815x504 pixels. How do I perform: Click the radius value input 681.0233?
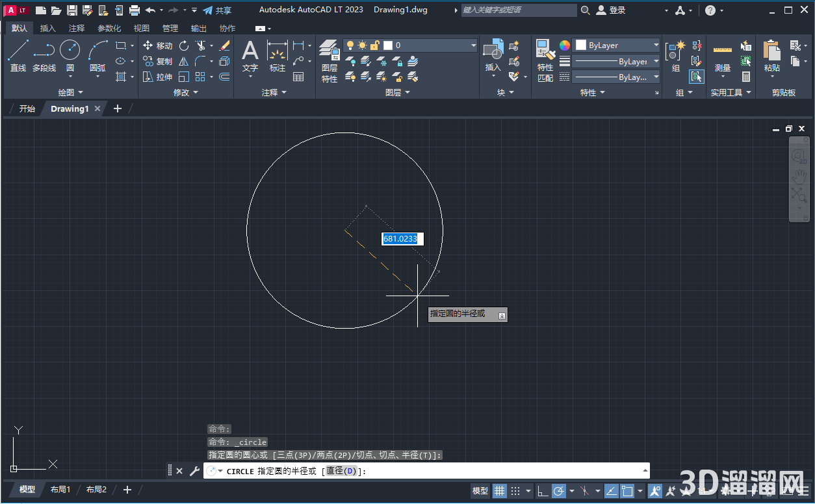[x=402, y=239]
